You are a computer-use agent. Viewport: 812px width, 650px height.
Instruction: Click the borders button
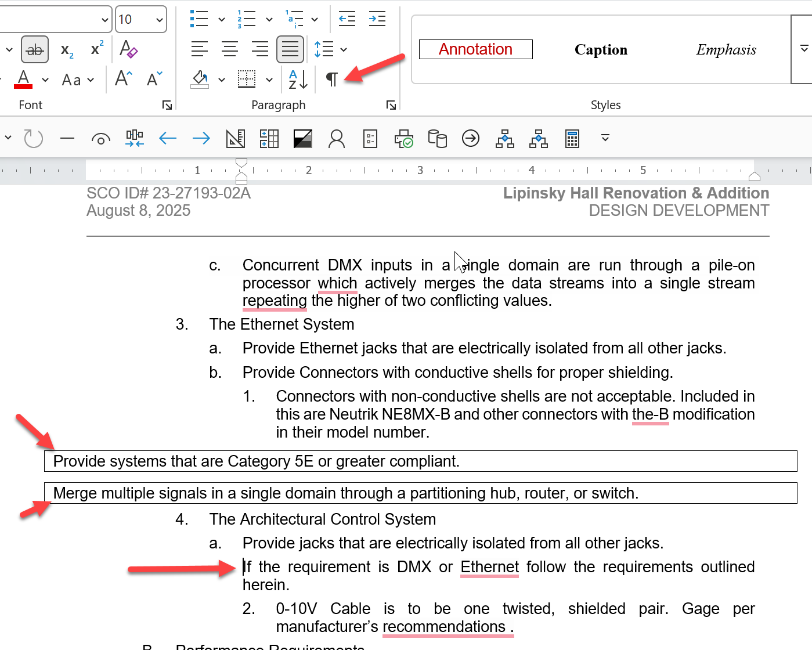pyautogui.click(x=247, y=79)
